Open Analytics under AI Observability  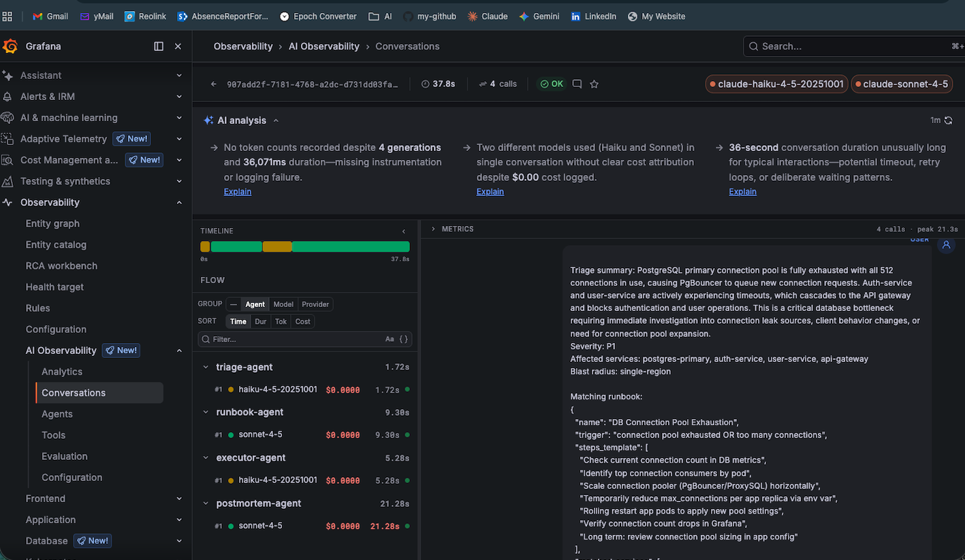pos(62,372)
